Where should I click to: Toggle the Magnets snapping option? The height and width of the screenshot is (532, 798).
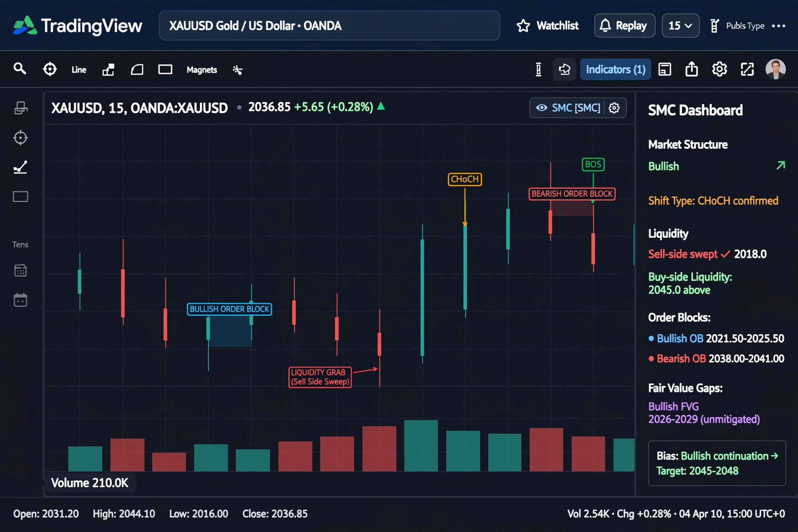[x=202, y=70]
